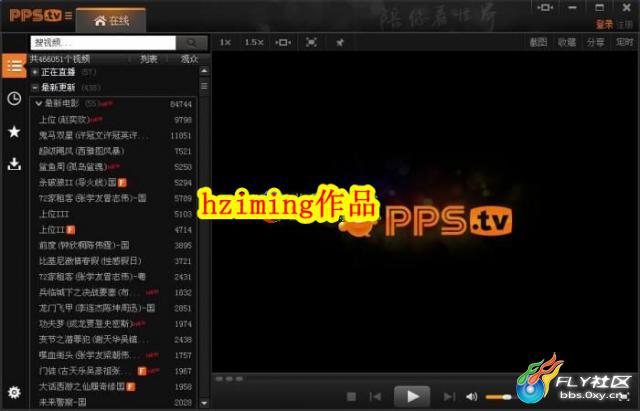Click the list scrollbar down arrow
Screen dimensions: 640x411
point(204,403)
